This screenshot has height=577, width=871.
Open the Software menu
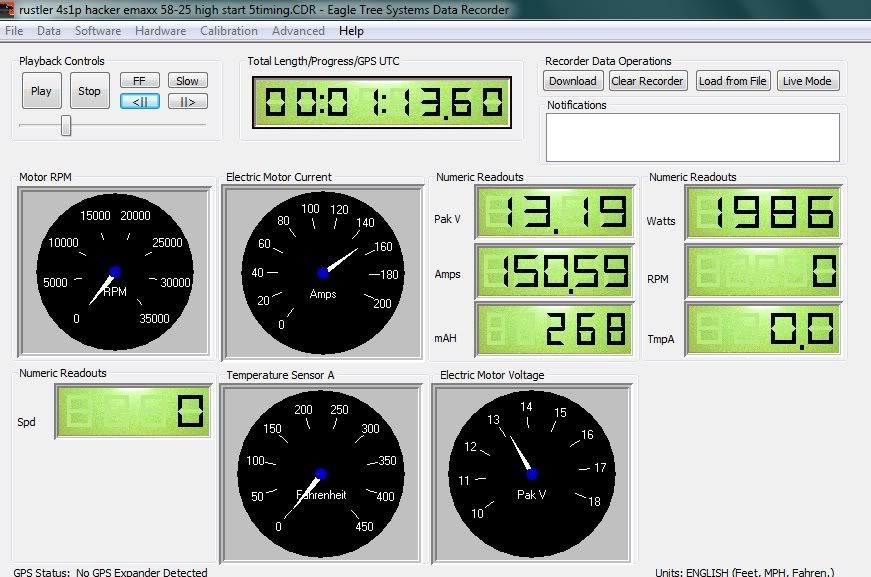click(x=98, y=31)
